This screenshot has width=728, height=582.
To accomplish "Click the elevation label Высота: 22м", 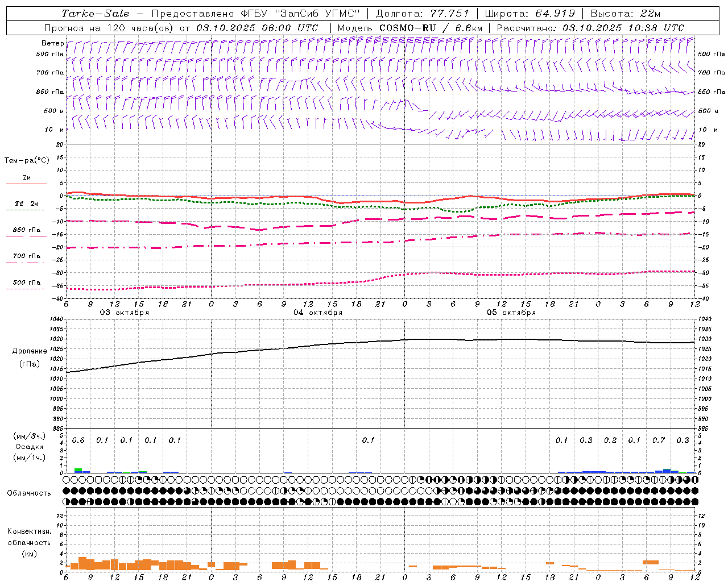I will [626, 14].
